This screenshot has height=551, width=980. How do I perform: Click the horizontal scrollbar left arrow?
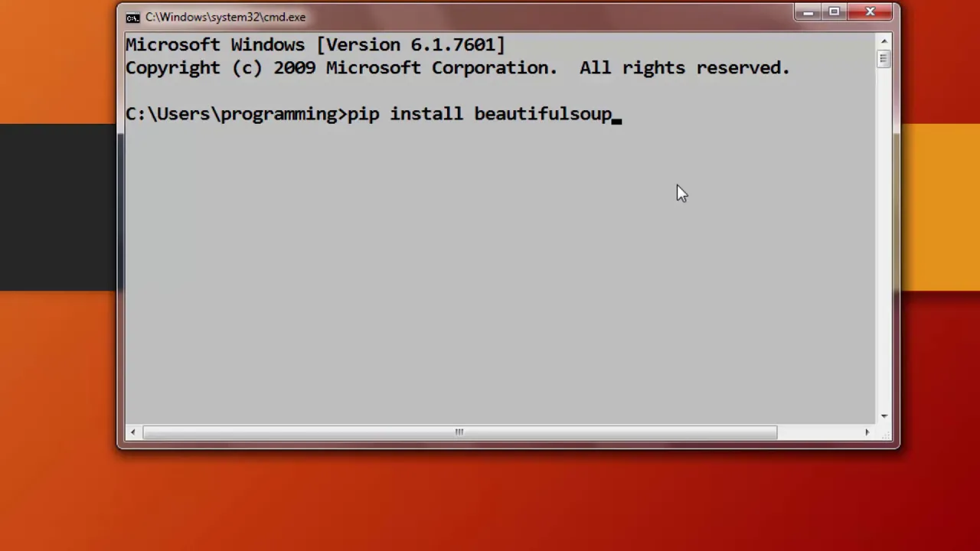tap(132, 432)
